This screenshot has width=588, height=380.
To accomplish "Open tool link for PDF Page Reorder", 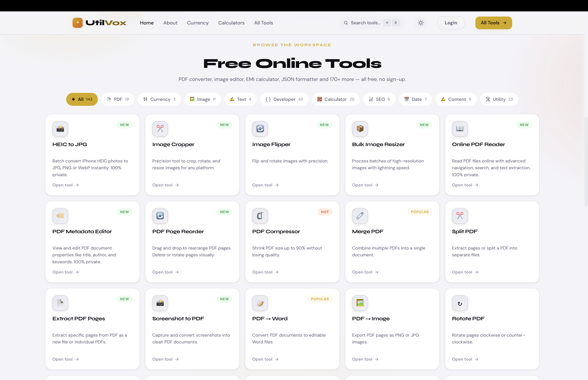I will pyautogui.click(x=166, y=272).
